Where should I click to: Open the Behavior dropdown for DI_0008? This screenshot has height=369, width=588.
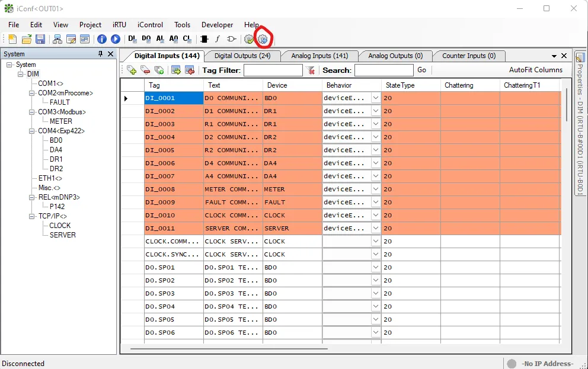375,189
